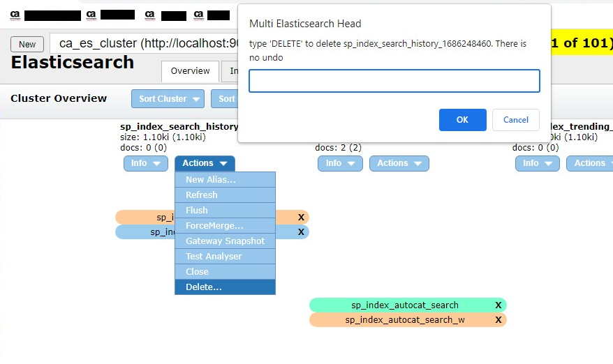Screen dimensions: 613x364
Task: Open Actions dropdown for the docs: 2 index
Action: tap(399, 163)
